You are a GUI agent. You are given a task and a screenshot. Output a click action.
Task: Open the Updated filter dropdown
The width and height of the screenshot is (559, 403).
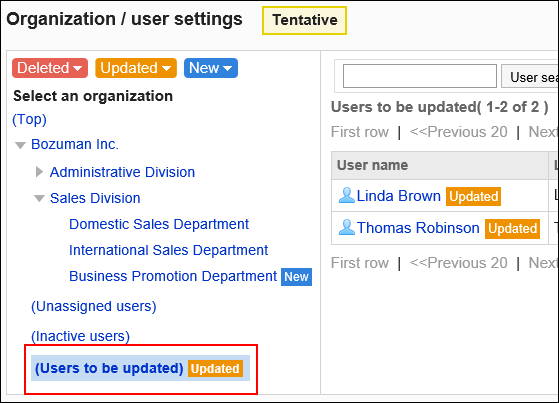(x=136, y=68)
